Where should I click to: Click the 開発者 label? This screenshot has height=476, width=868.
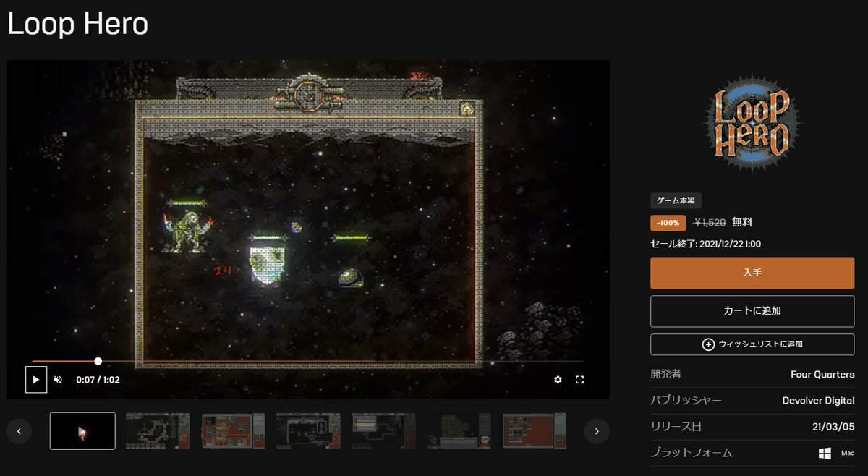click(x=666, y=375)
